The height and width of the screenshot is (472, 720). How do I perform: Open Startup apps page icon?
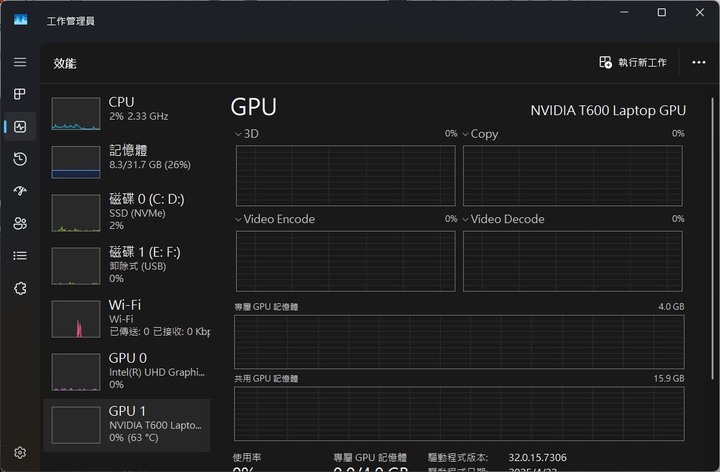coord(20,191)
